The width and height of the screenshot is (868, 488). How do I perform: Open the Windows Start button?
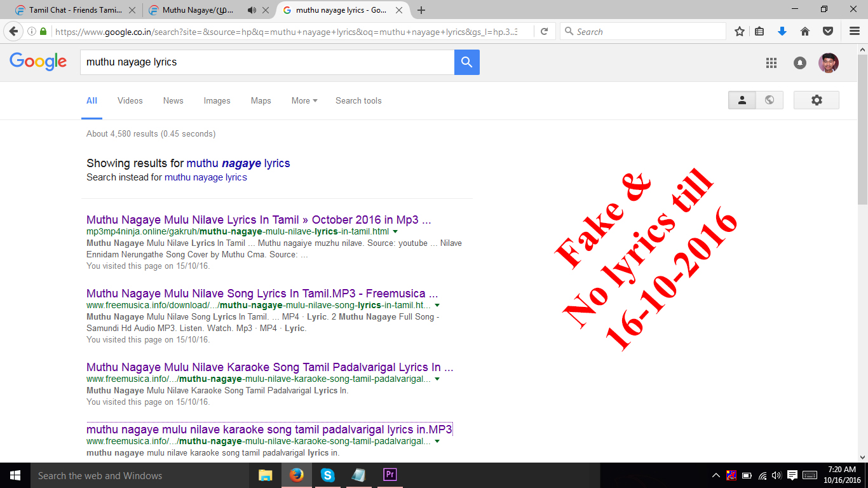pos(15,475)
